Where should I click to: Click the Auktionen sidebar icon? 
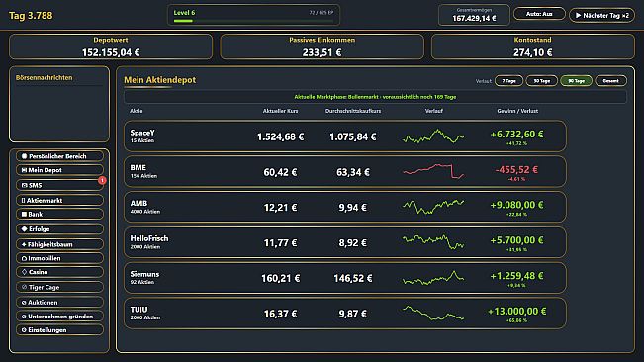(x=24, y=303)
